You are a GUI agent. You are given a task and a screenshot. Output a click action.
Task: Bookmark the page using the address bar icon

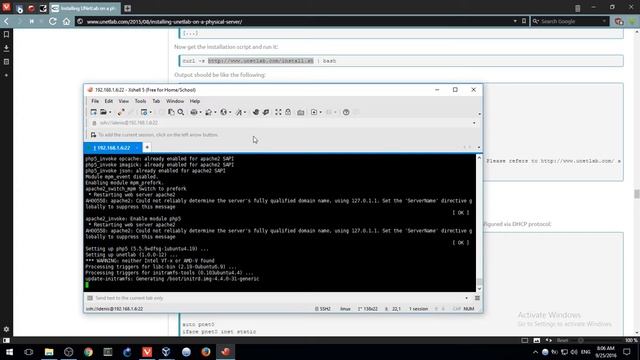(524, 21)
